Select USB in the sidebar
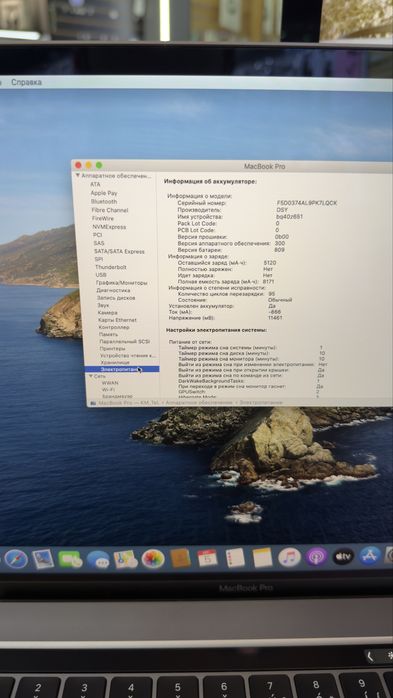Screen dimensions: 393x698 tap(101, 275)
